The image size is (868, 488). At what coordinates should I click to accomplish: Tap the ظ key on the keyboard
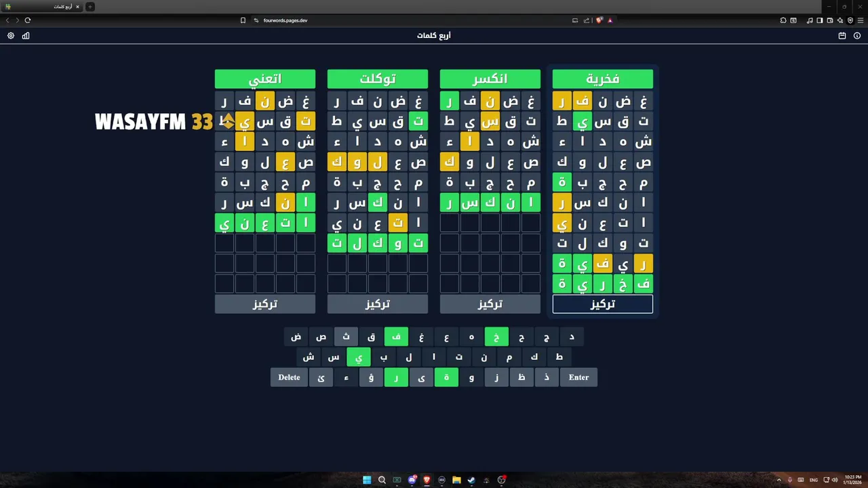coord(521,378)
